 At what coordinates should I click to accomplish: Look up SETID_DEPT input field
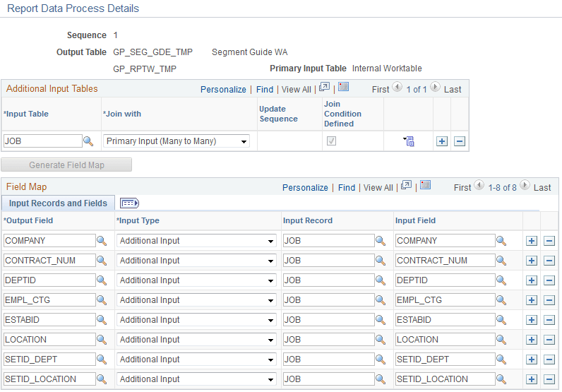tap(501, 360)
